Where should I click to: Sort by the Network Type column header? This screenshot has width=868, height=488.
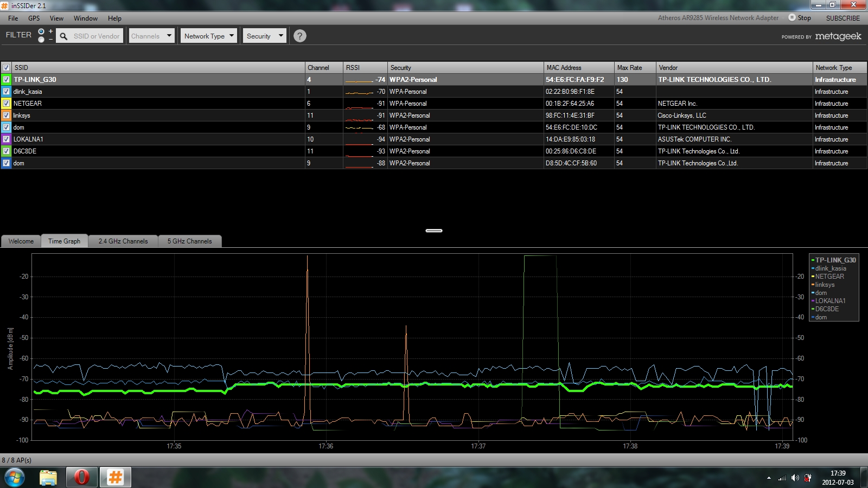pyautogui.click(x=840, y=68)
